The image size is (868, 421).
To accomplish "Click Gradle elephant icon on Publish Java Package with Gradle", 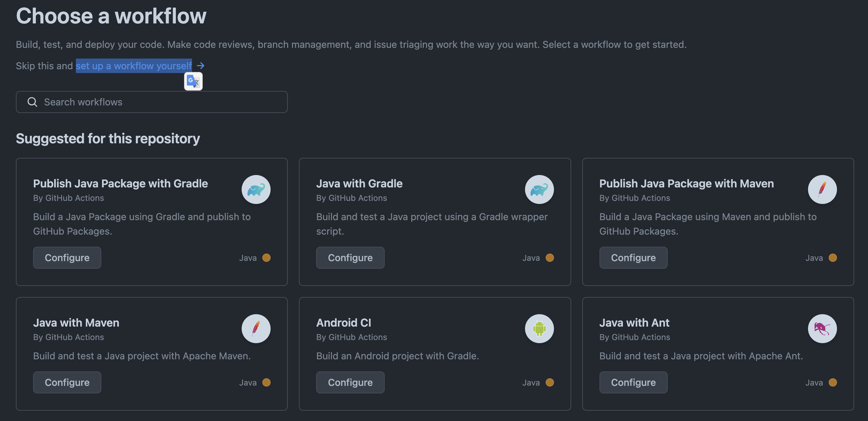I will [x=256, y=189].
